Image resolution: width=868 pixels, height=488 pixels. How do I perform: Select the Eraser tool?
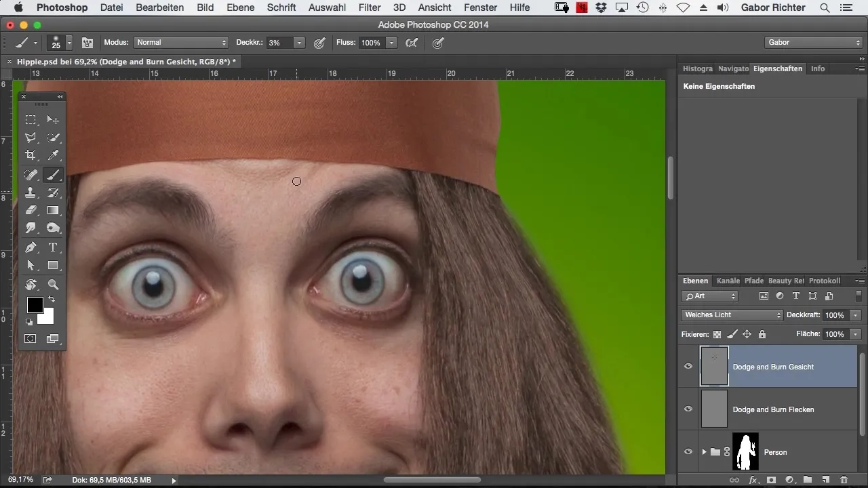[31, 210]
